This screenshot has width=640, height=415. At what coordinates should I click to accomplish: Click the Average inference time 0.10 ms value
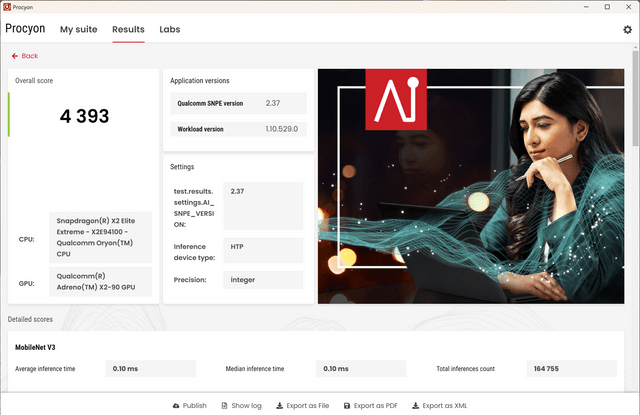tap(151, 368)
